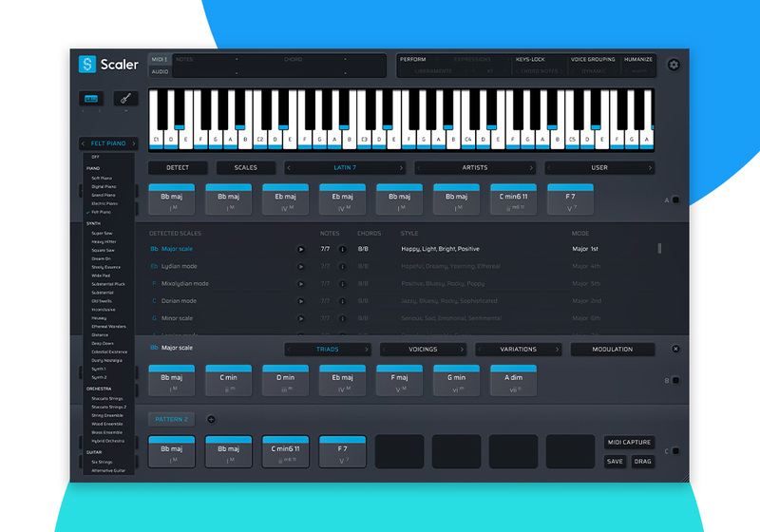760x532 pixels.
Task: Play the C3 piano key
Action: (x=364, y=140)
